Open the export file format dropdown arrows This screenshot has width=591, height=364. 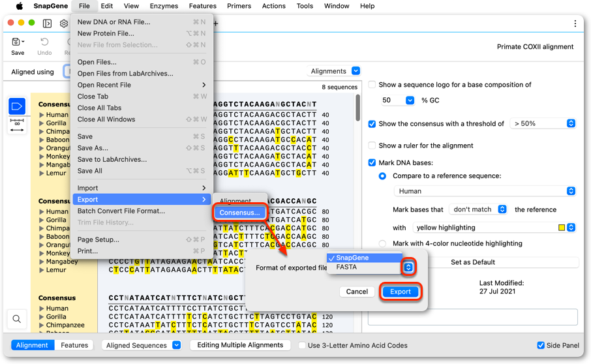click(x=408, y=267)
